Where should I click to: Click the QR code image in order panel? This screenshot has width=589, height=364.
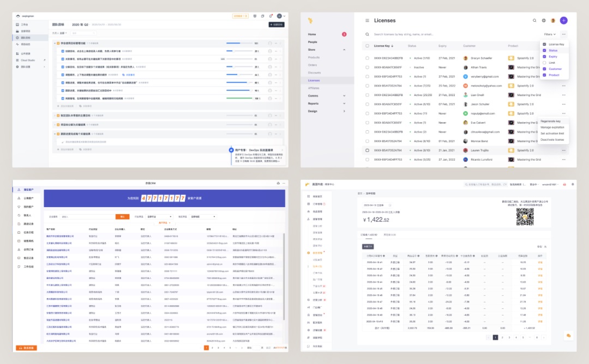coord(525,217)
